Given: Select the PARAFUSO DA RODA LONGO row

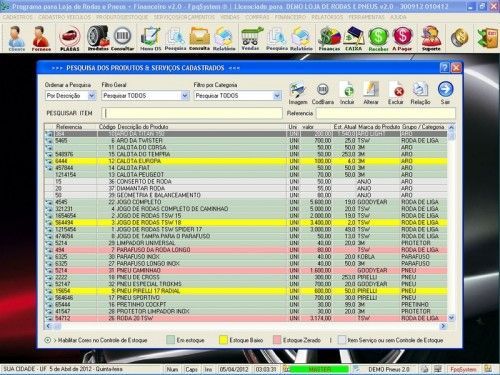Looking at the screenshot, I should coord(246,250).
